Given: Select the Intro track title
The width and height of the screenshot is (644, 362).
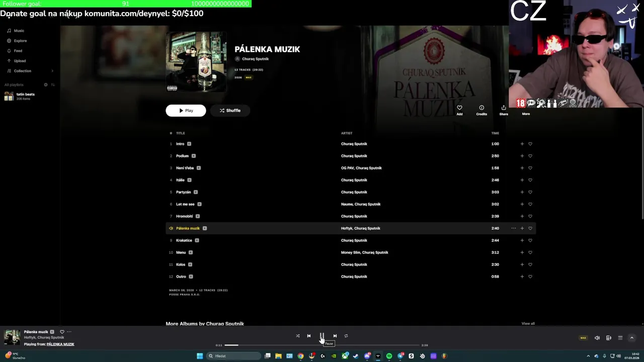Looking at the screenshot, I should (x=180, y=144).
